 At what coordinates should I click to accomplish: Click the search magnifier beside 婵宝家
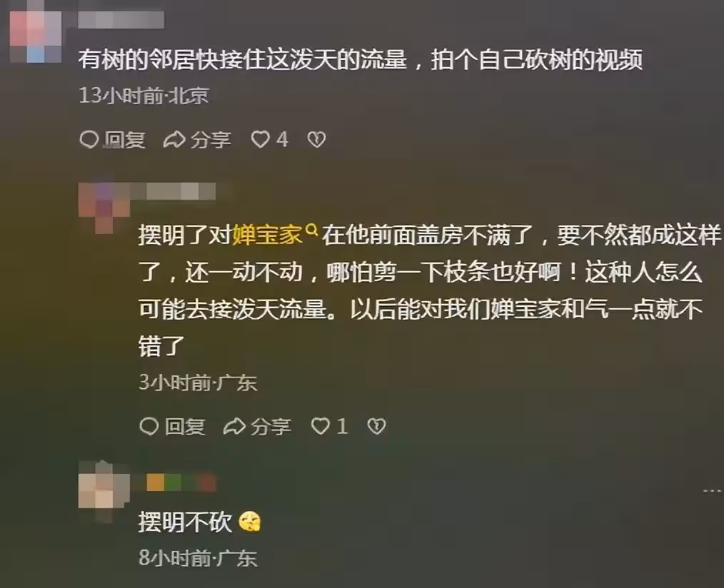[x=312, y=229]
